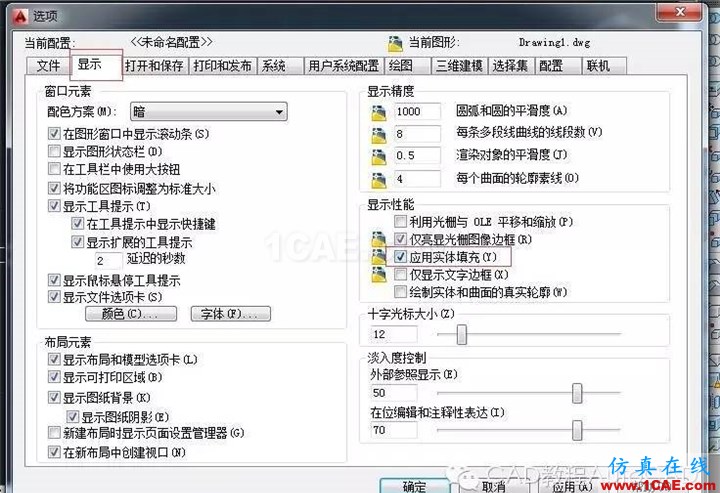Open the 打印和发布 tab
Viewport: 720px width, 493px height.
223,66
